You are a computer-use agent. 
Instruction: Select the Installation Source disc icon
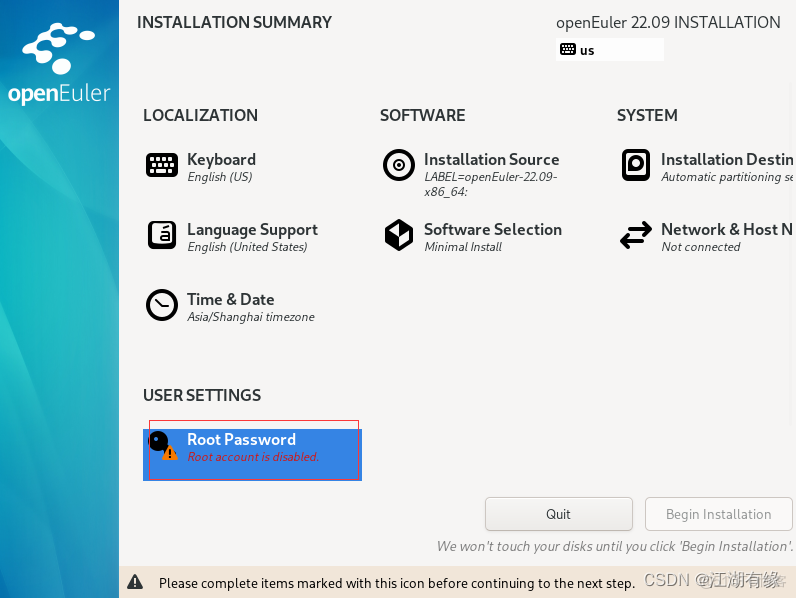[x=399, y=165]
